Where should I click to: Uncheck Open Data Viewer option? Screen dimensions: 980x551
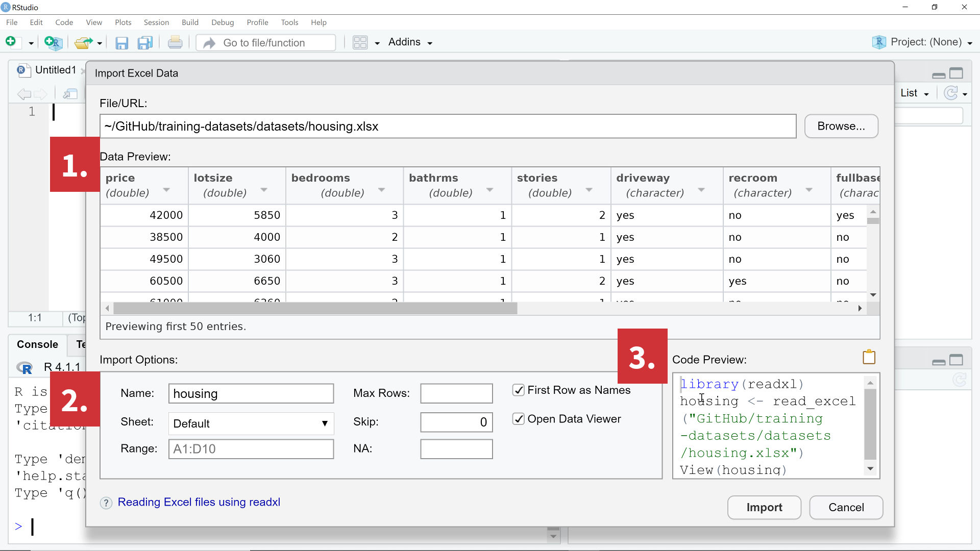519,419
